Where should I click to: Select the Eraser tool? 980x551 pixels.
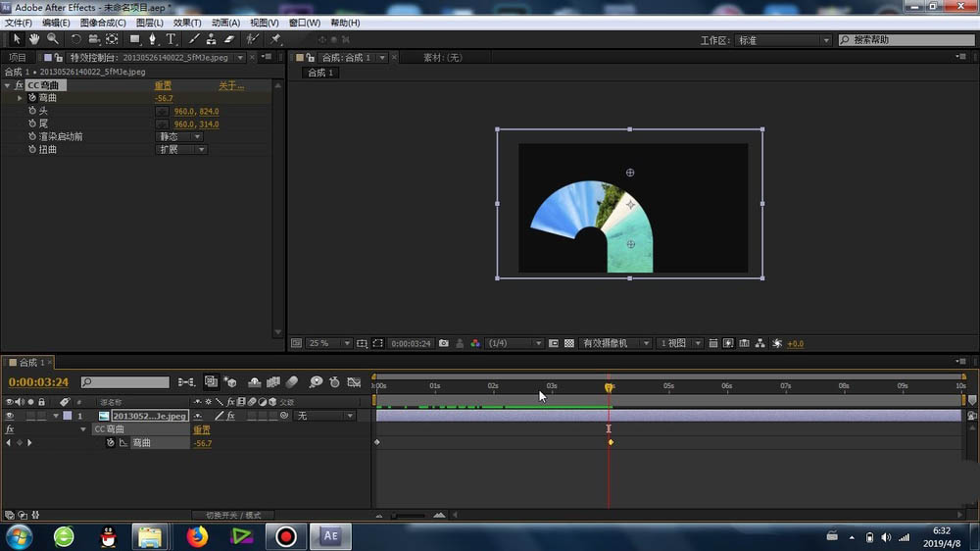point(229,39)
